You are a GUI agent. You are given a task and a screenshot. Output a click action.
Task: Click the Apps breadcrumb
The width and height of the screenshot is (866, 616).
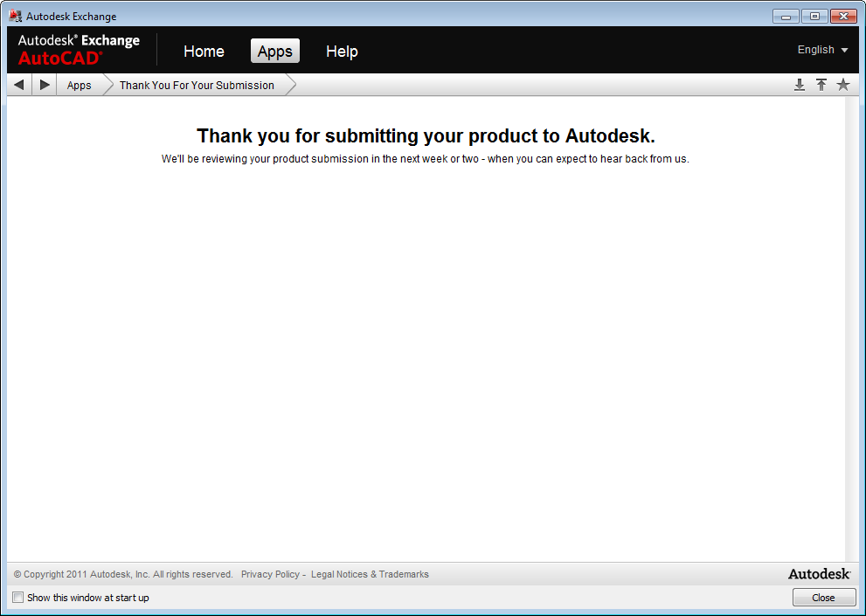(x=80, y=86)
